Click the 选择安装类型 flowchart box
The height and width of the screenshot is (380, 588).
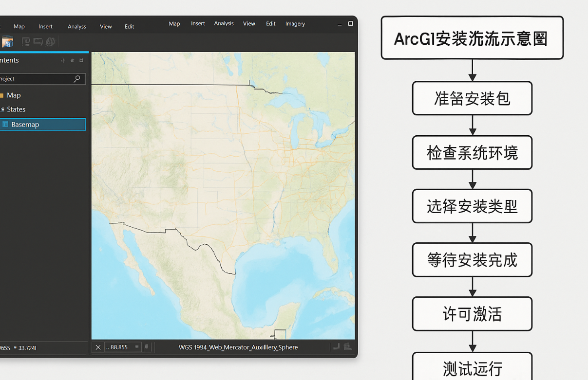[472, 206]
